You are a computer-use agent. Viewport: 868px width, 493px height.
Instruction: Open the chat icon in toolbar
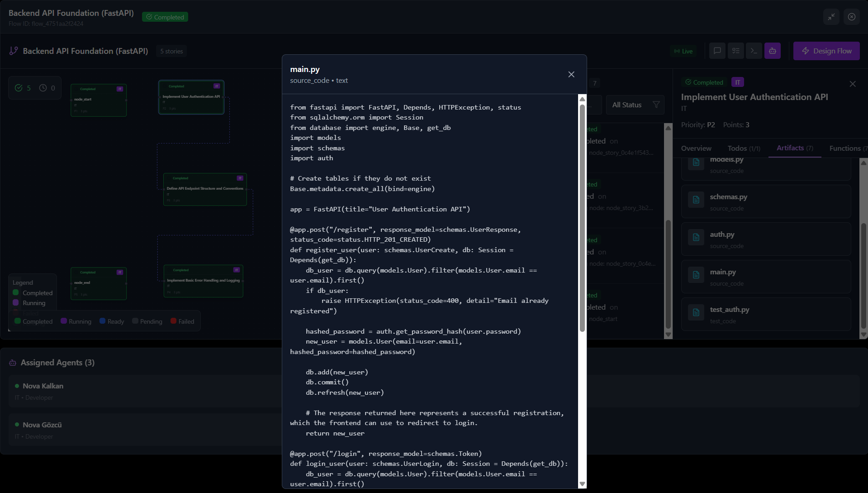point(717,51)
